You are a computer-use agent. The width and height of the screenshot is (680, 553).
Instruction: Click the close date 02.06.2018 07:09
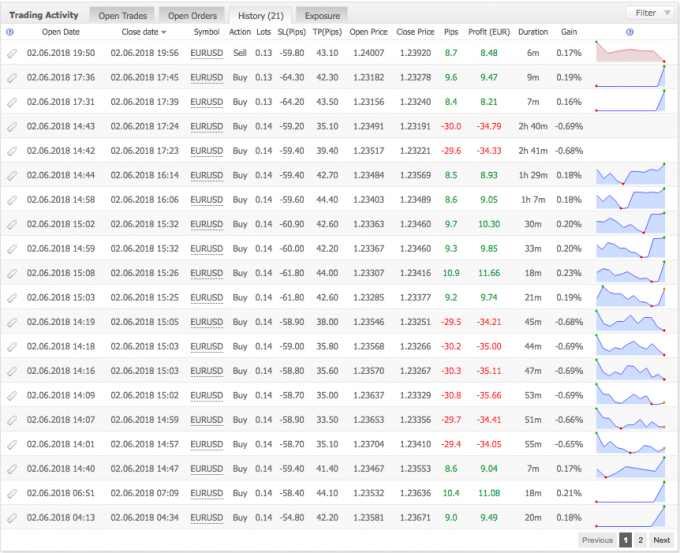point(144,493)
